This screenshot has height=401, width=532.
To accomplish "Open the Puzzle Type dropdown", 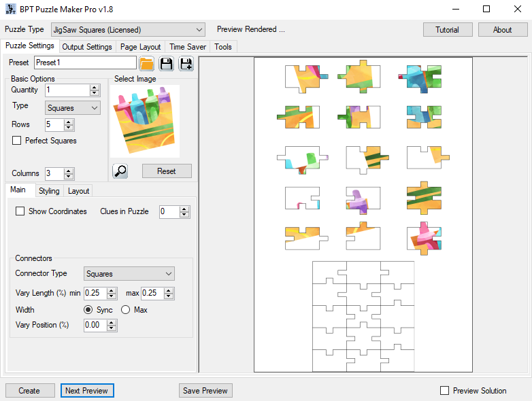I will tap(127, 30).
